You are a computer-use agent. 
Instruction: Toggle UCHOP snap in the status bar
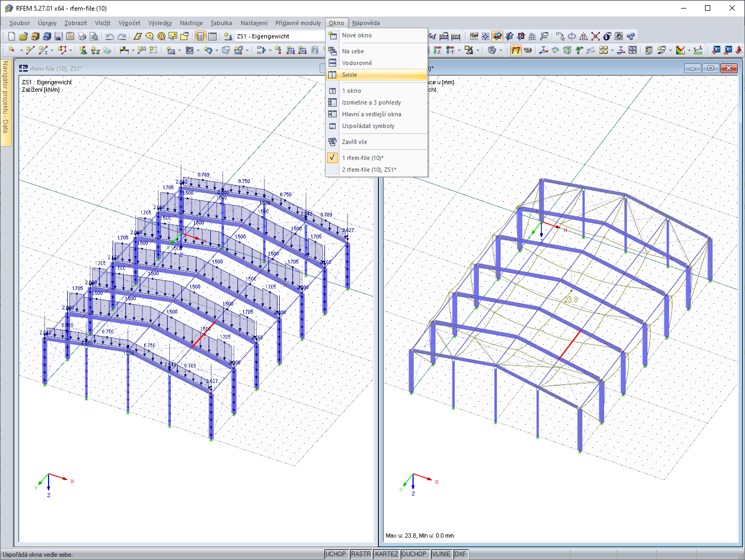point(336,554)
